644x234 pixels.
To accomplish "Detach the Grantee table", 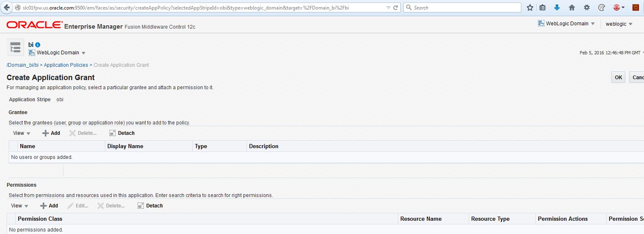I will click(122, 133).
